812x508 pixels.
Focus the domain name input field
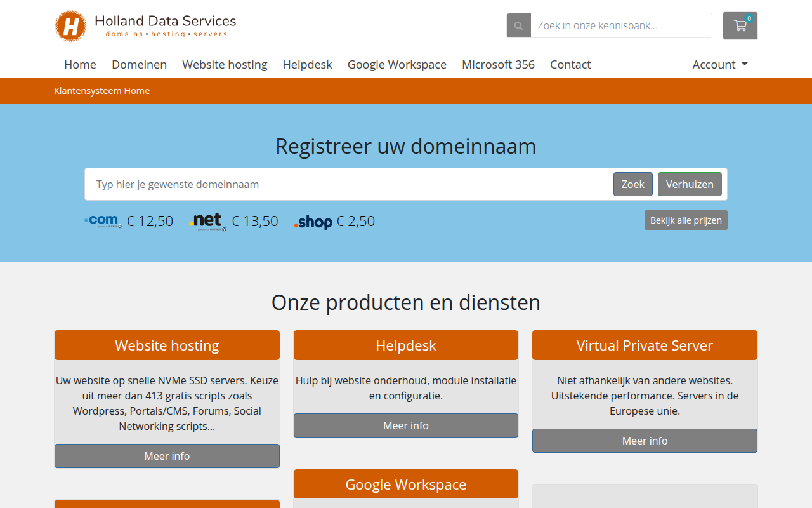point(349,184)
